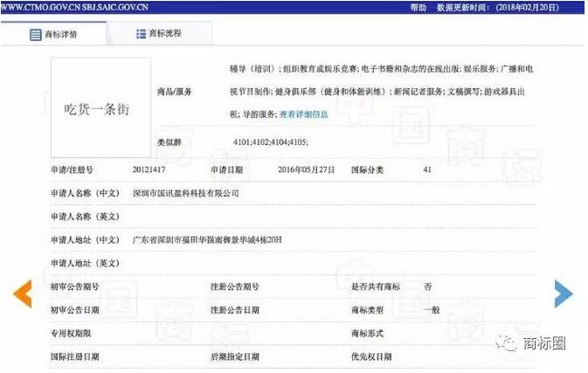Click the WWW.CTMO.GOV.CN header text
Viewport: 588px width, 373px height.
[40, 7]
